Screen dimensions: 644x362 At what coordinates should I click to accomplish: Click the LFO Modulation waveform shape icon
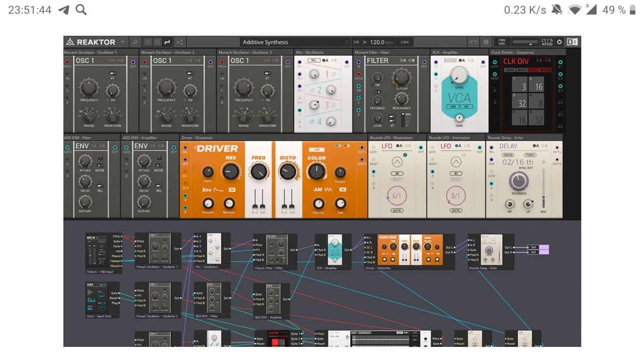[397, 163]
